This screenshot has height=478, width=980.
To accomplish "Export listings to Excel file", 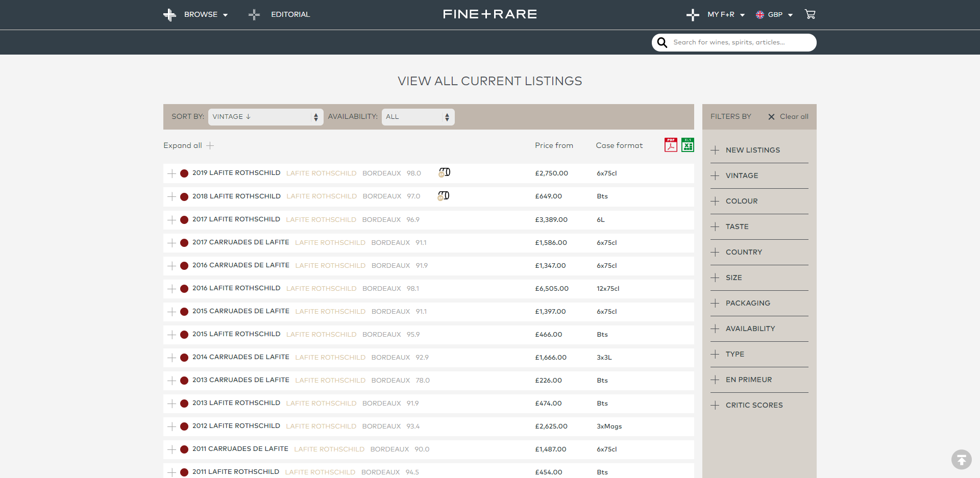I will pos(688,145).
